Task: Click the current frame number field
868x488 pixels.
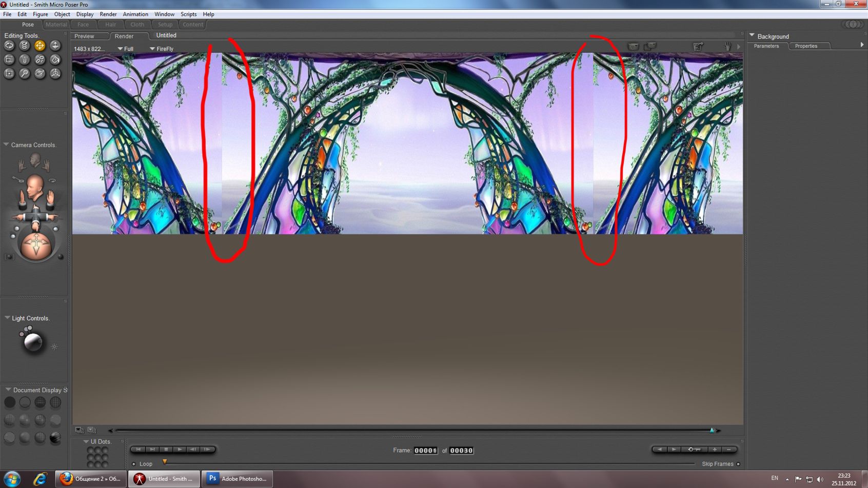Action: 426,451
